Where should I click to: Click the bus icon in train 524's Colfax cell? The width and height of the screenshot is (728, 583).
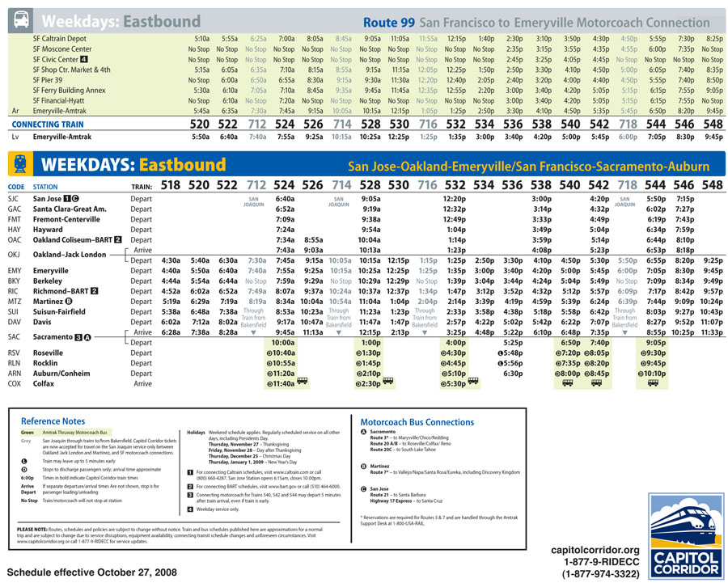303,381
